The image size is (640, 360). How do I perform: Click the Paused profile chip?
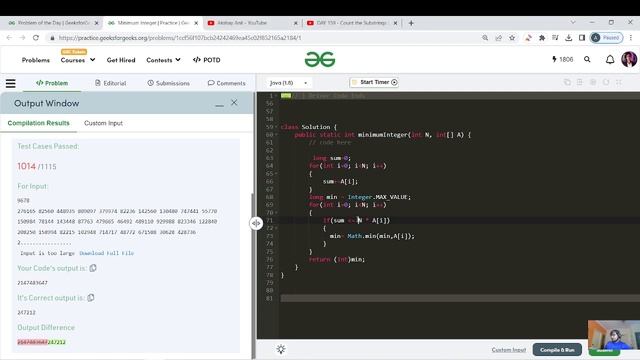tap(607, 38)
